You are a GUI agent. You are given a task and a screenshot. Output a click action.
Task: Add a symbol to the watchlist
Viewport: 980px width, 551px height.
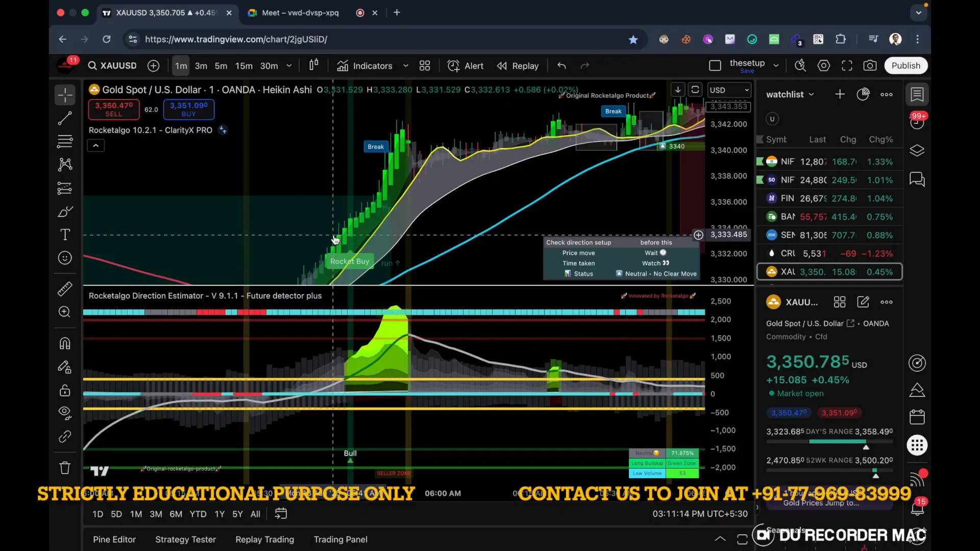pos(840,94)
